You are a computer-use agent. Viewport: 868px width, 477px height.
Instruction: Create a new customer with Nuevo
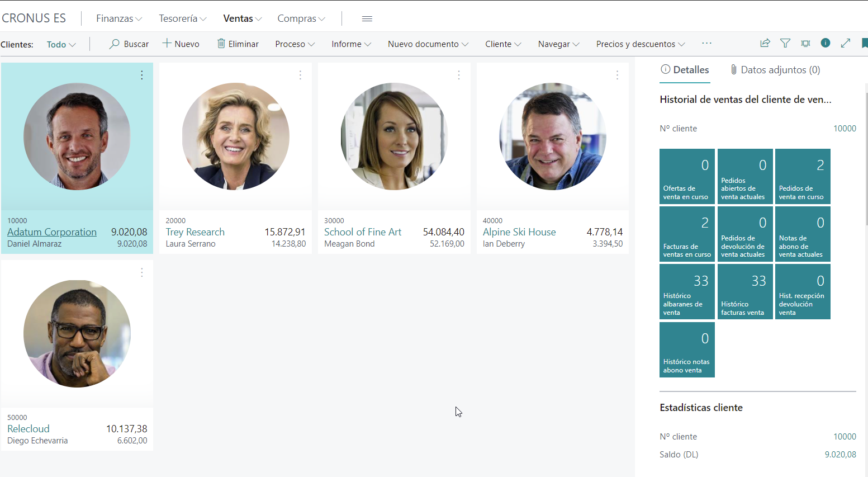tap(181, 44)
